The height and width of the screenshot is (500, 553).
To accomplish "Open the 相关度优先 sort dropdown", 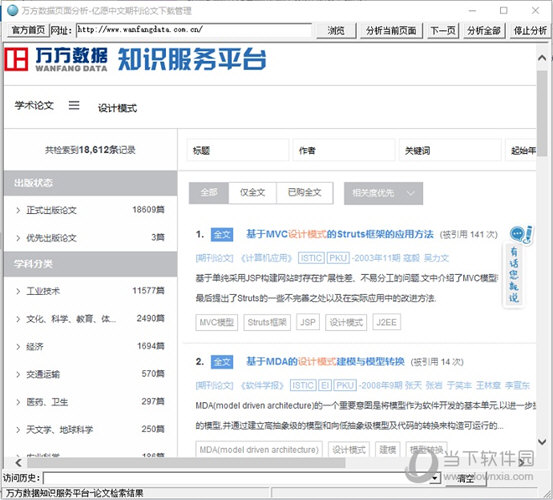I will (383, 193).
